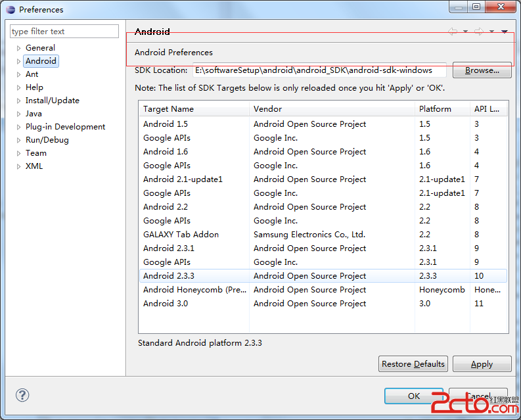Sort by Target Name column header

click(x=194, y=108)
